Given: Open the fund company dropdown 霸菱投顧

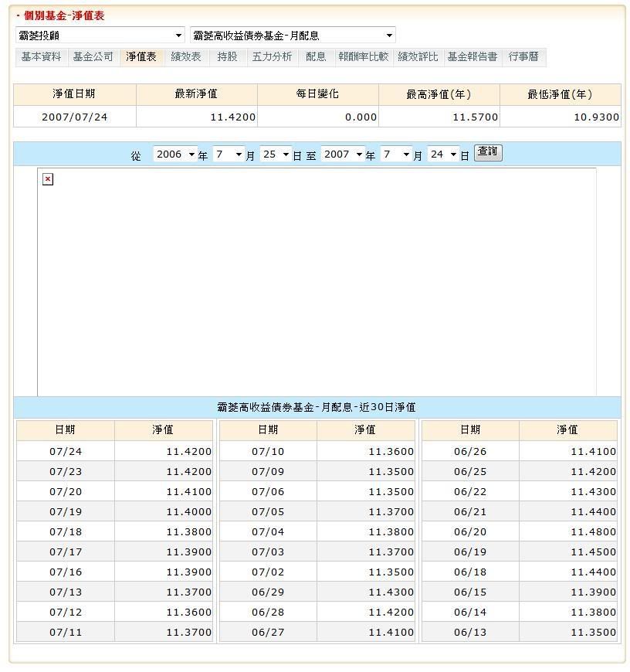Looking at the screenshot, I should coord(100,36).
